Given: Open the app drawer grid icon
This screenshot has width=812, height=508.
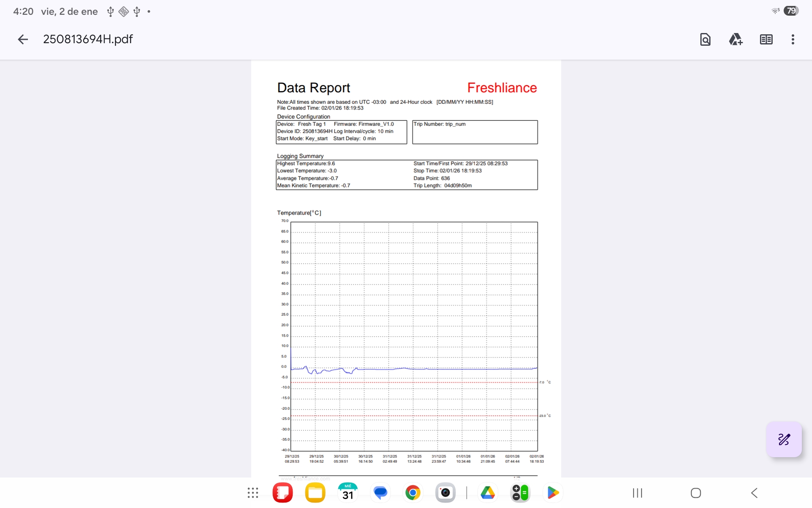Looking at the screenshot, I should click(253, 493).
